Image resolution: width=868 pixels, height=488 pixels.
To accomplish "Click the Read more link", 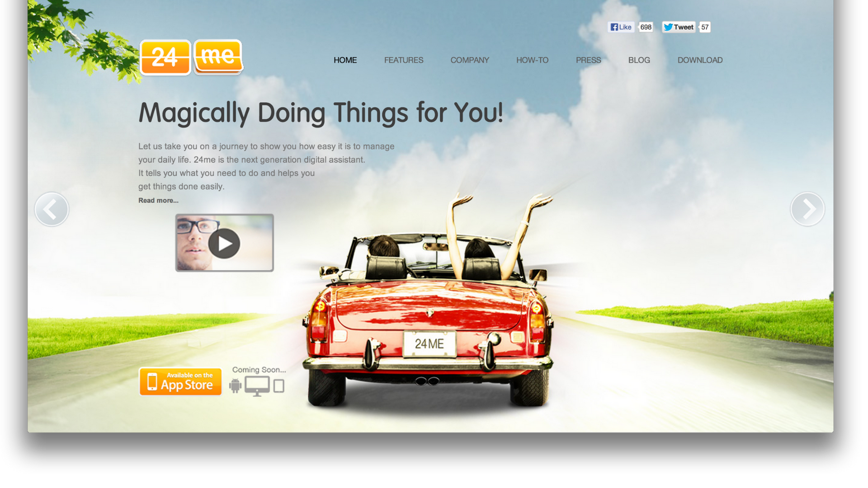I will pyautogui.click(x=159, y=200).
